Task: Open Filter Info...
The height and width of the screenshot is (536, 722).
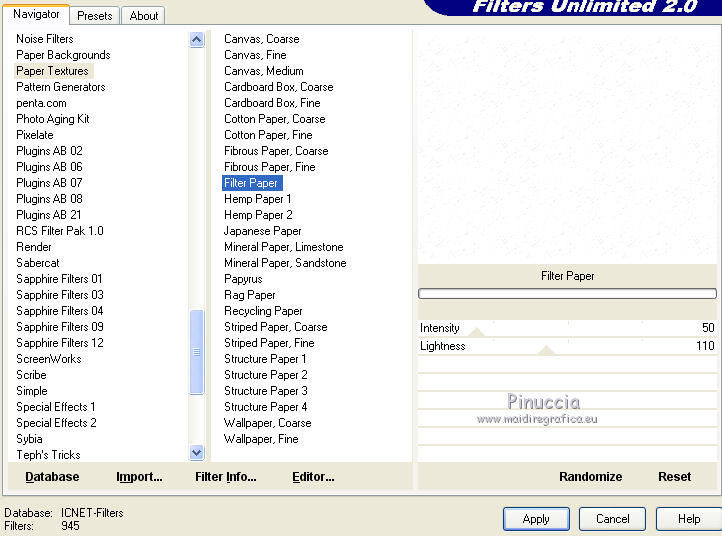Action: 226,477
